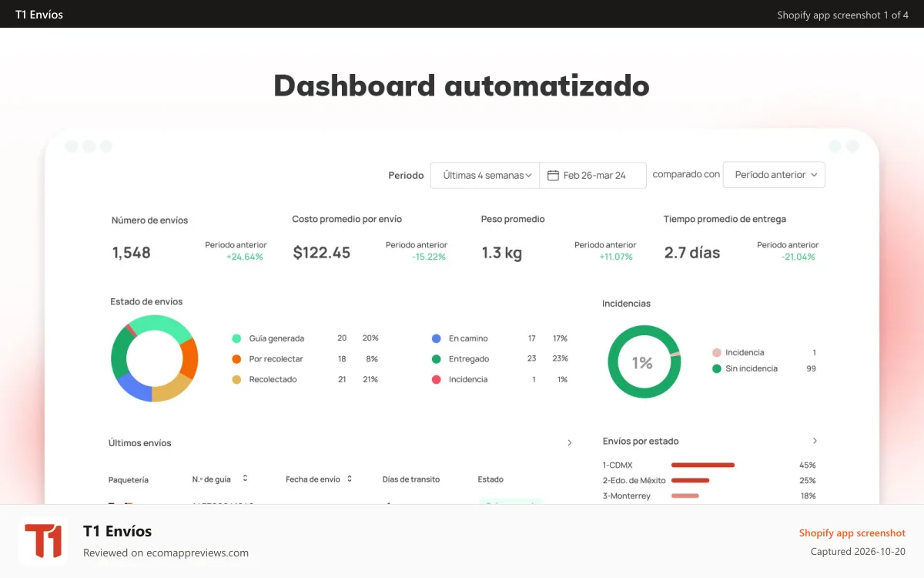Click the Feb 26-mar 24 date range field

pos(593,175)
